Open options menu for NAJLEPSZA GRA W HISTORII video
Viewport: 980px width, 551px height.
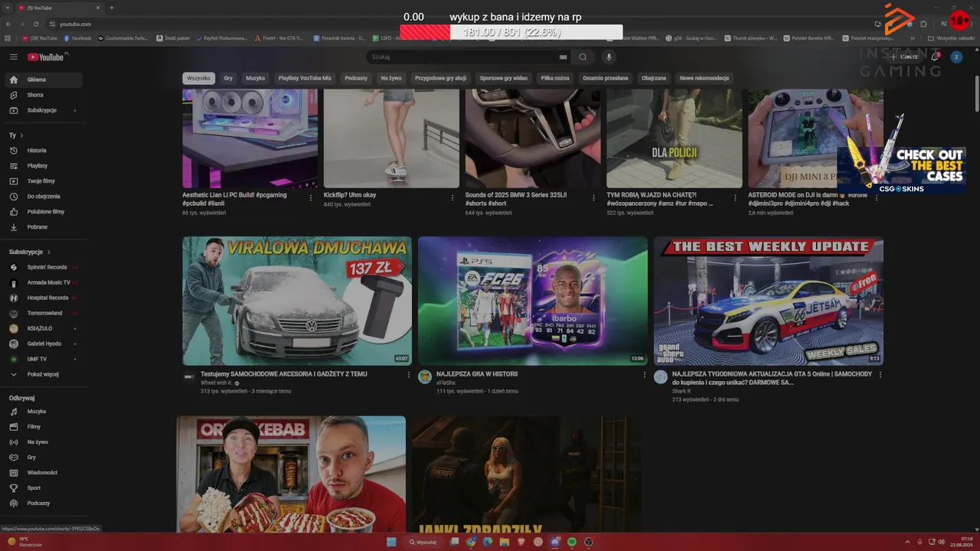[x=645, y=375]
